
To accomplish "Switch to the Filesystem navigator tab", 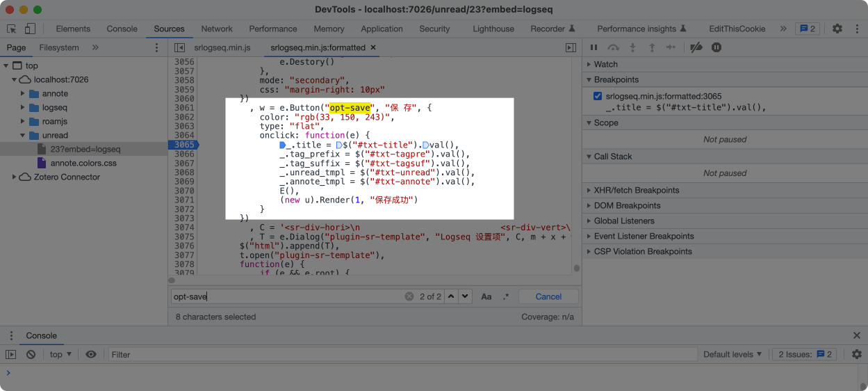I will coord(59,47).
